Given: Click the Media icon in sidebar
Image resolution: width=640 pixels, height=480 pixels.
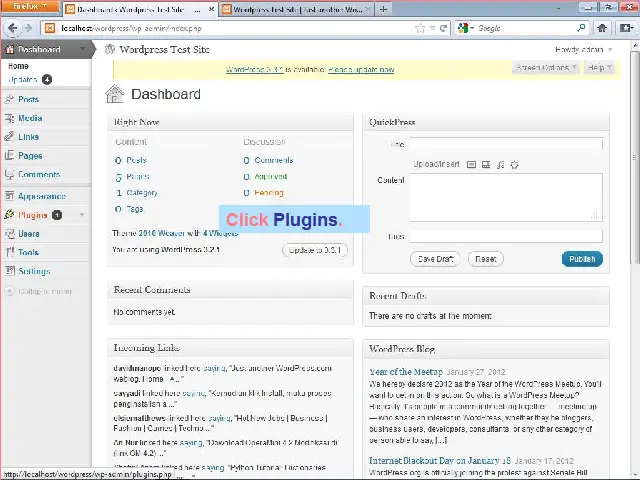Looking at the screenshot, I should tap(9, 118).
